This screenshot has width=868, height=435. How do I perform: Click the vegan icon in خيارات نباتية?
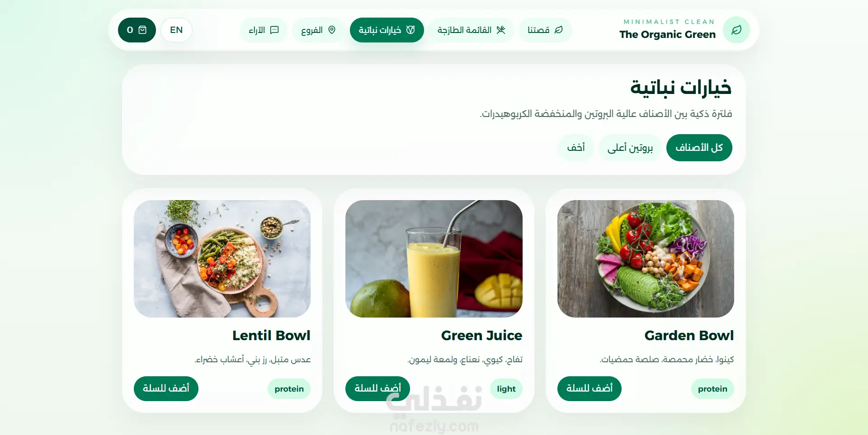point(410,30)
